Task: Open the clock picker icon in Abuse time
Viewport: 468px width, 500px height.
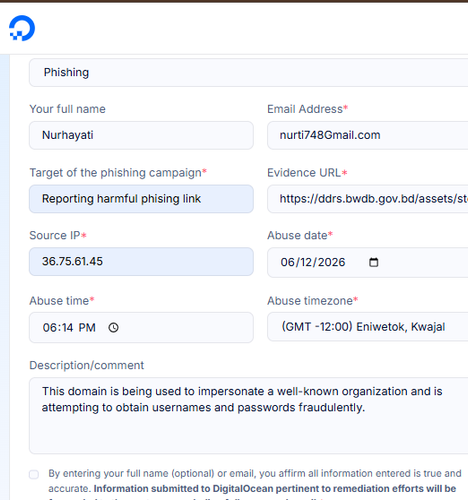Action: click(113, 328)
